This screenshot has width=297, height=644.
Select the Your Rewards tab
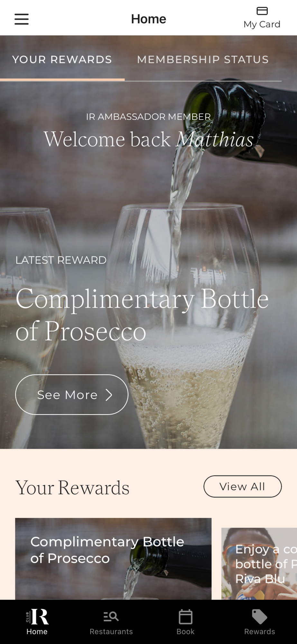[62, 60]
